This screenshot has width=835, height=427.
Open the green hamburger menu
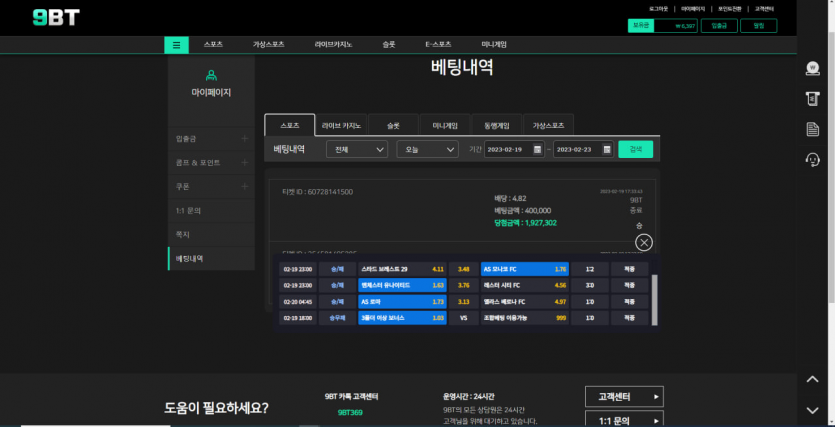point(176,45)
